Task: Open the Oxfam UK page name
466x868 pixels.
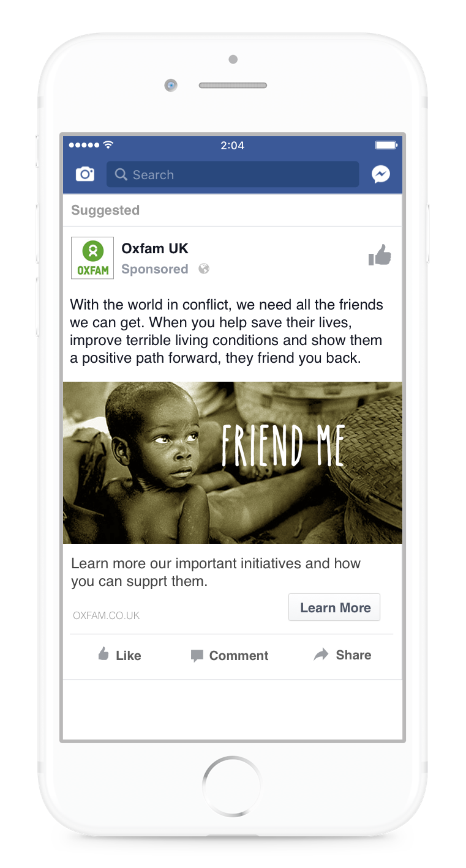Action: pyautogui.click(x=155, y=248)
